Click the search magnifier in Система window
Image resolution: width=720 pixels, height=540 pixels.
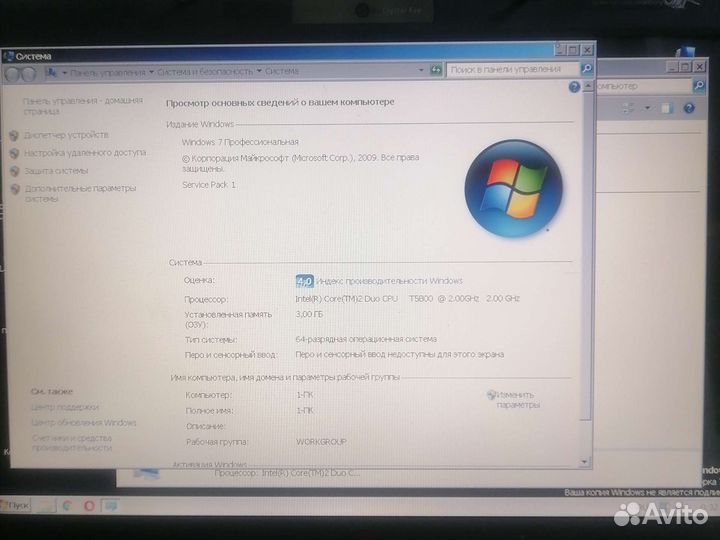click(x=586, y=69)
